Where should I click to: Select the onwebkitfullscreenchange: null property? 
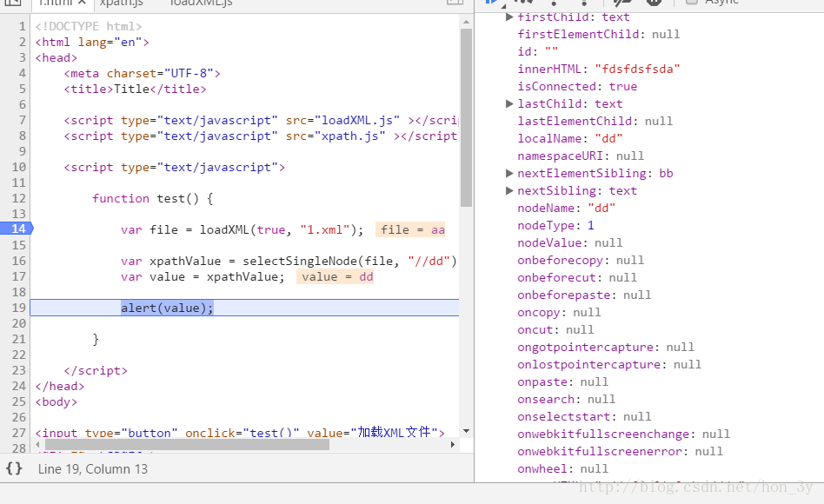pos(623,434)
